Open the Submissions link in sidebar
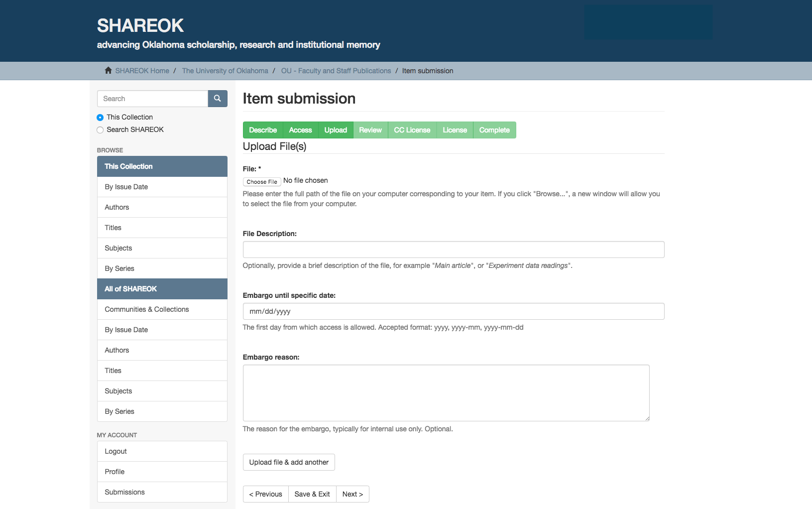Viewport: 812px width, 509px height. coord(124,492)
